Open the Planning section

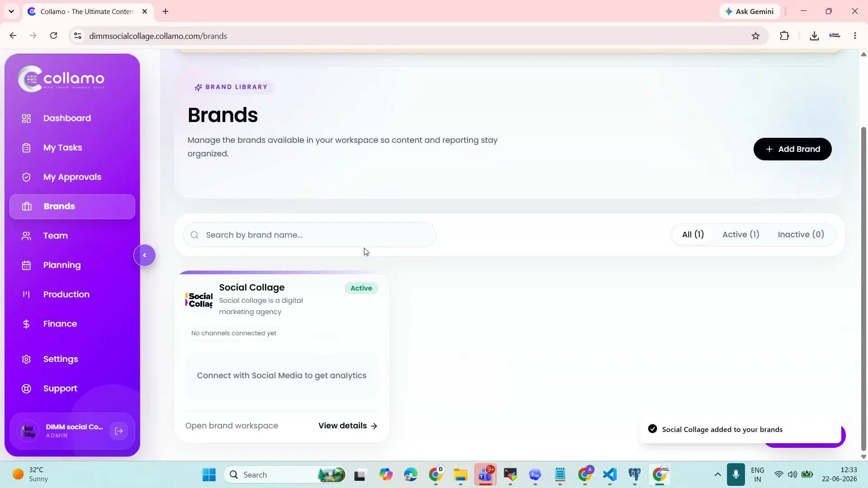pos(72,265)
